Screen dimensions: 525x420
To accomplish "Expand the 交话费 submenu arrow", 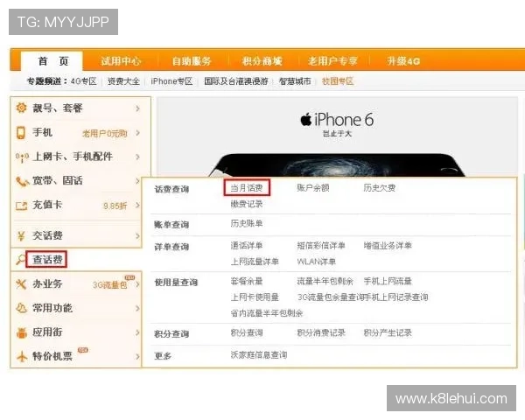I will pyautogui.click(x=137, y=235).
